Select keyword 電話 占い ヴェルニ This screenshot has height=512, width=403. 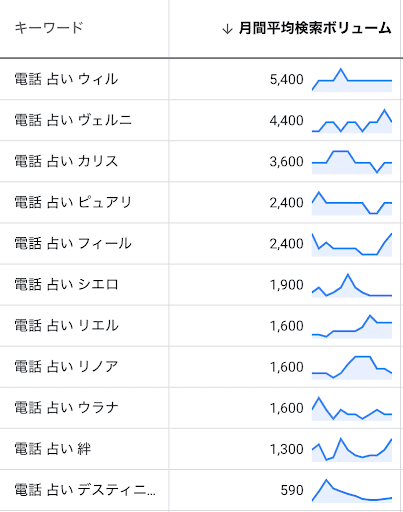(x=73, y=120)
